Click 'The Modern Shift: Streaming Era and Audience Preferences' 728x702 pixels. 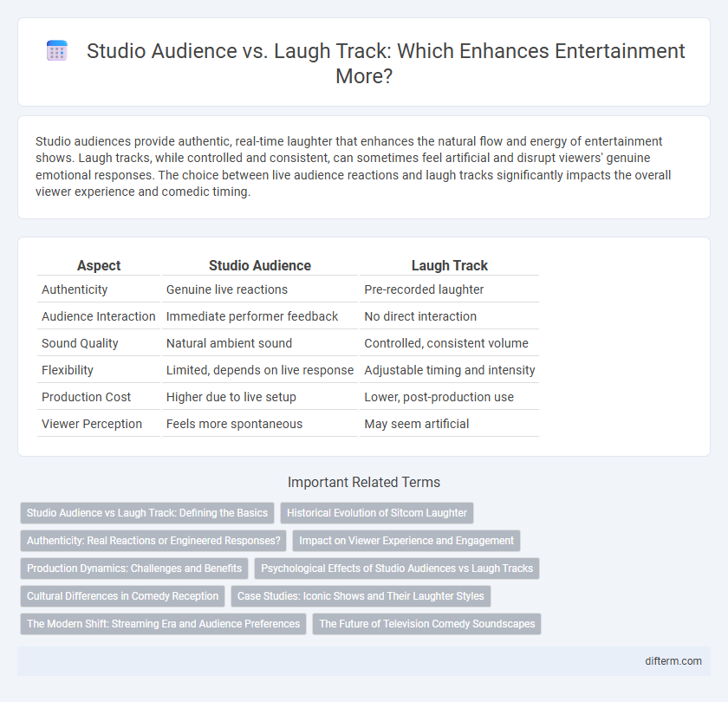click(164, 623)
